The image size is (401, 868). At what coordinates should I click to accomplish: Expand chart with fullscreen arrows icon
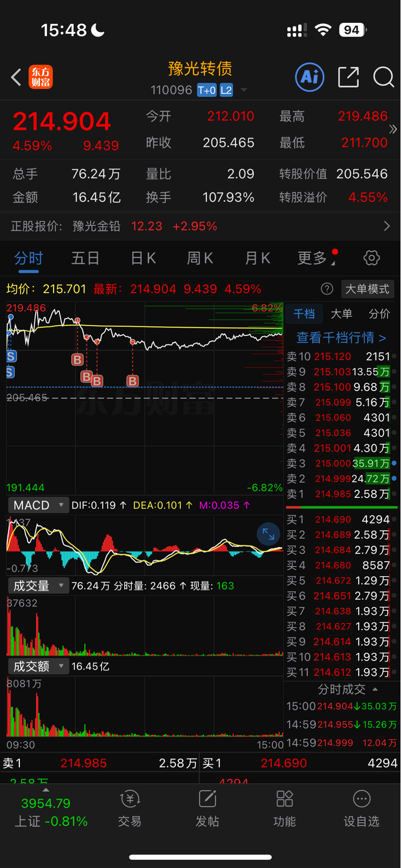[269, 534]
